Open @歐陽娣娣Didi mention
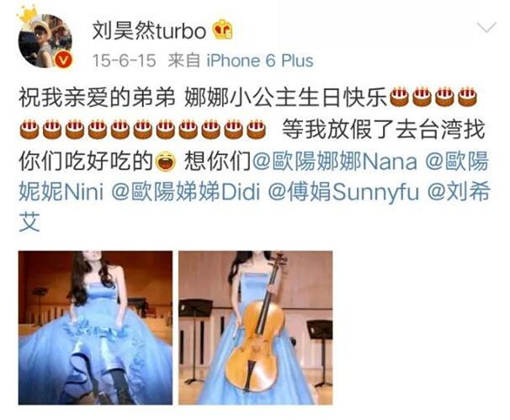 click(x=186, y=192)
